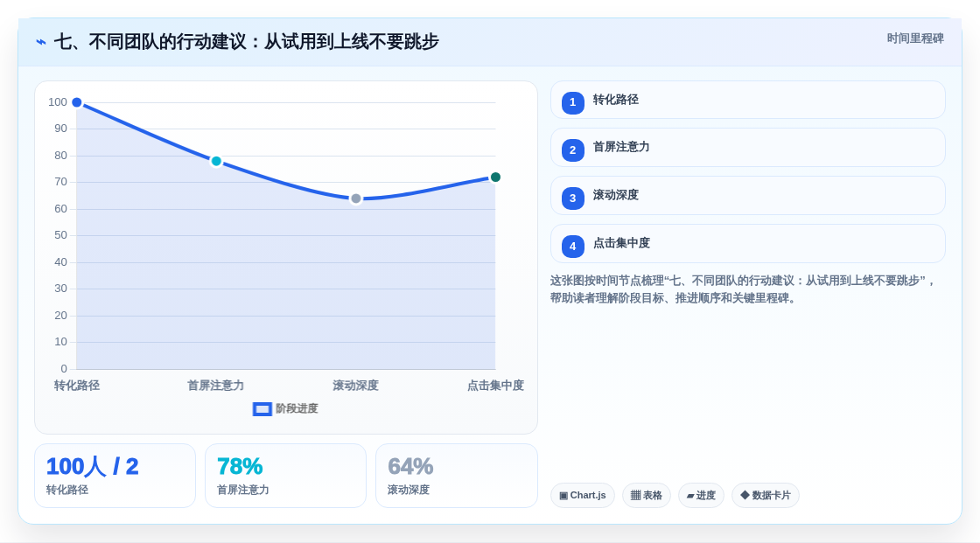Click the 时间里程碑 label in the header
This screenshot has height=543, width=980.
point(915,38)
